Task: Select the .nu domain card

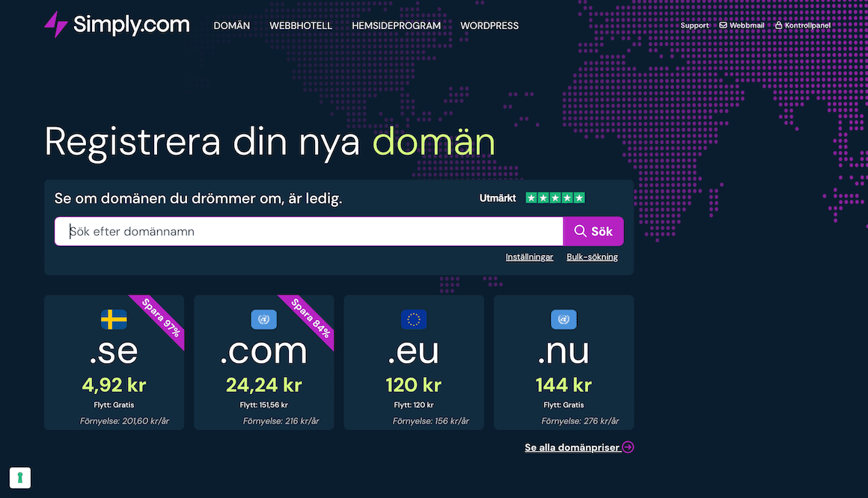Action: [563, 363]
